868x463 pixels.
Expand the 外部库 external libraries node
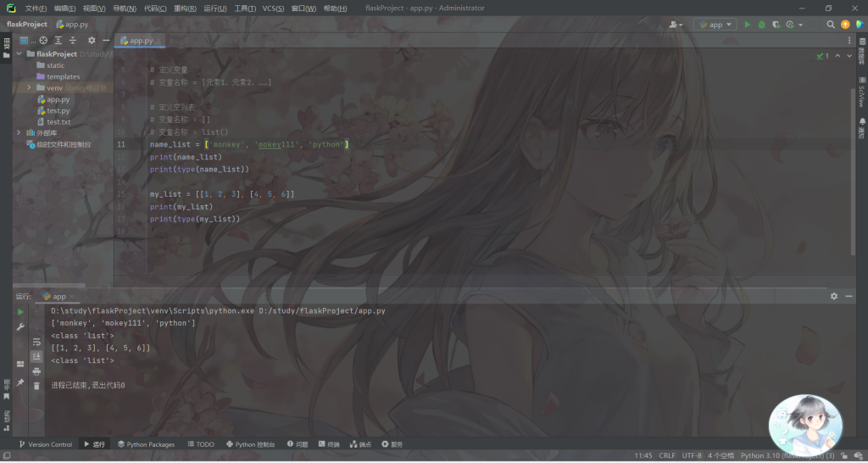click(x=19, y=132)
